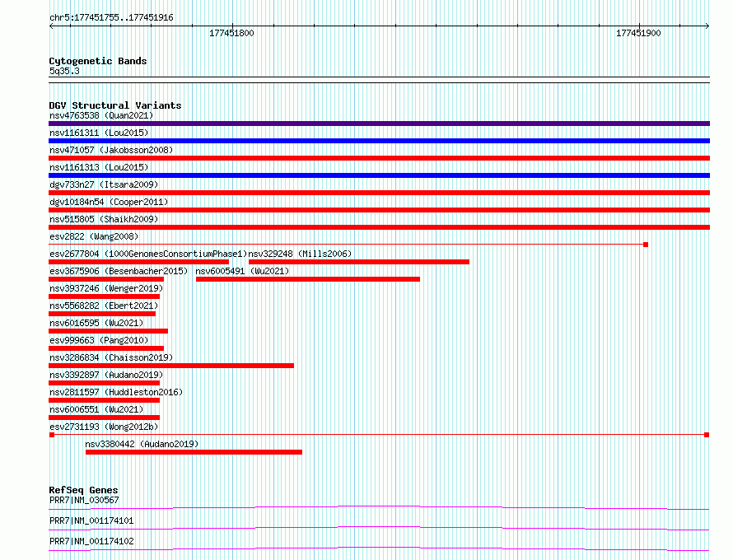Screen dimensions: 733x560
Task: Click nsv3392897 (Audano2019) label
Action: [106, 375]
